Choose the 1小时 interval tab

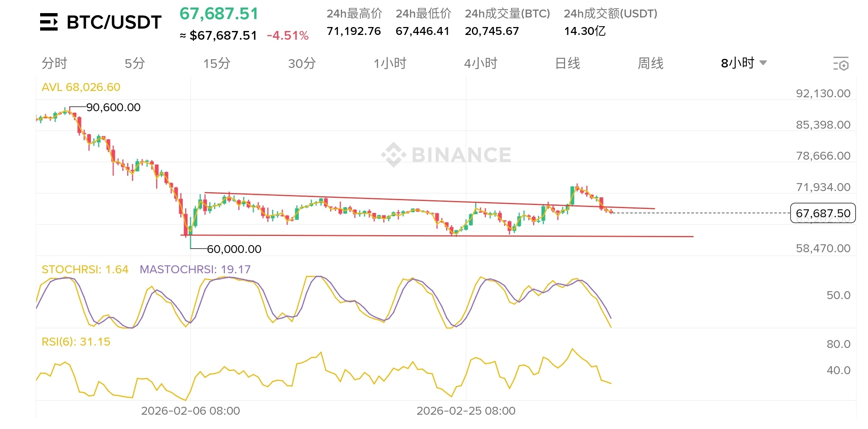point(390,64)
